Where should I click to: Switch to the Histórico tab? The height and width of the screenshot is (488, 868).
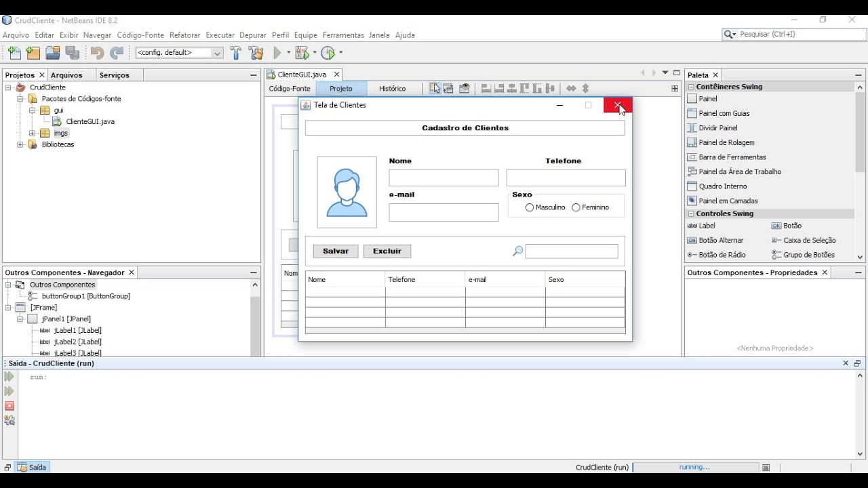tap(393, 89)
